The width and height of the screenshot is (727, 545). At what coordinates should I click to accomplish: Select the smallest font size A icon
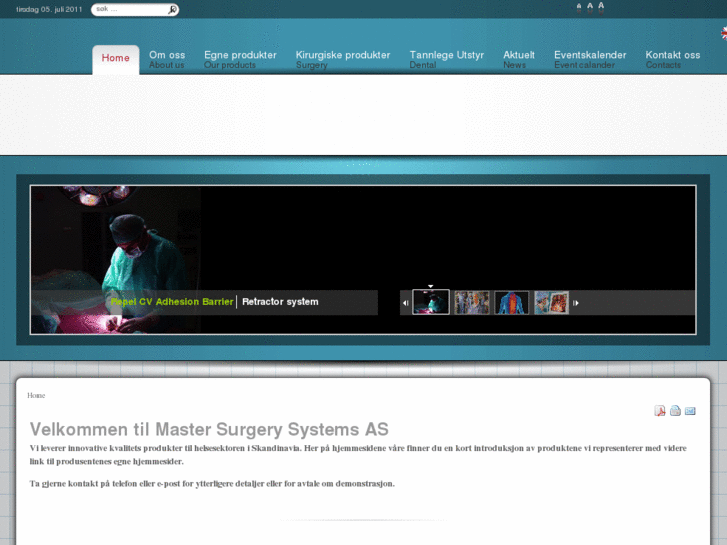pyautogui.click(x=579, y=7)
